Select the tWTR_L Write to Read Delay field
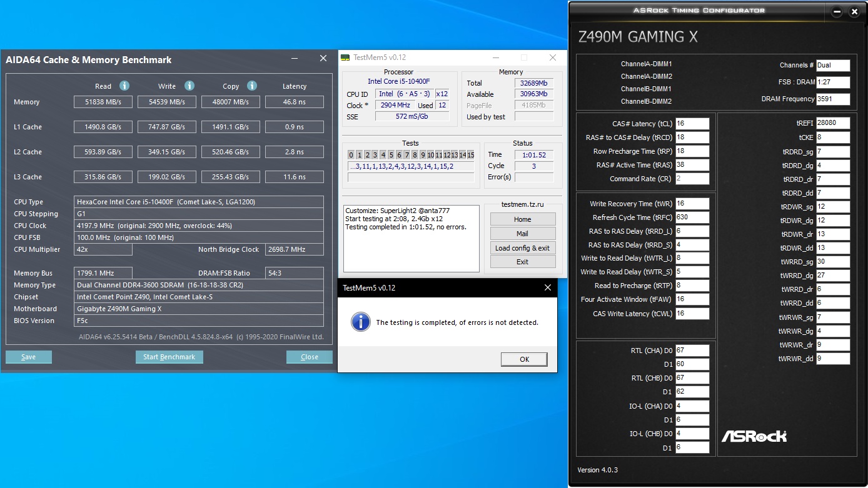 pyautogui.click(x=692, y=258)
